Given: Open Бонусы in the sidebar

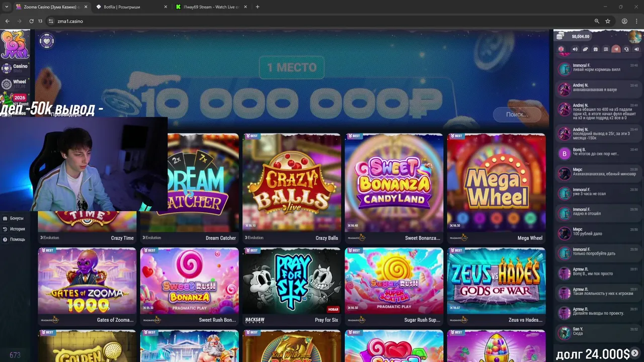Looking at the screenshot, I should (14, 218).
